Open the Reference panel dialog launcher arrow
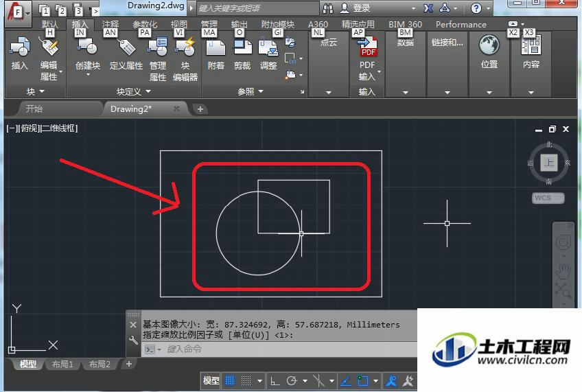This screenshot has width=582, height=392. 302,91
